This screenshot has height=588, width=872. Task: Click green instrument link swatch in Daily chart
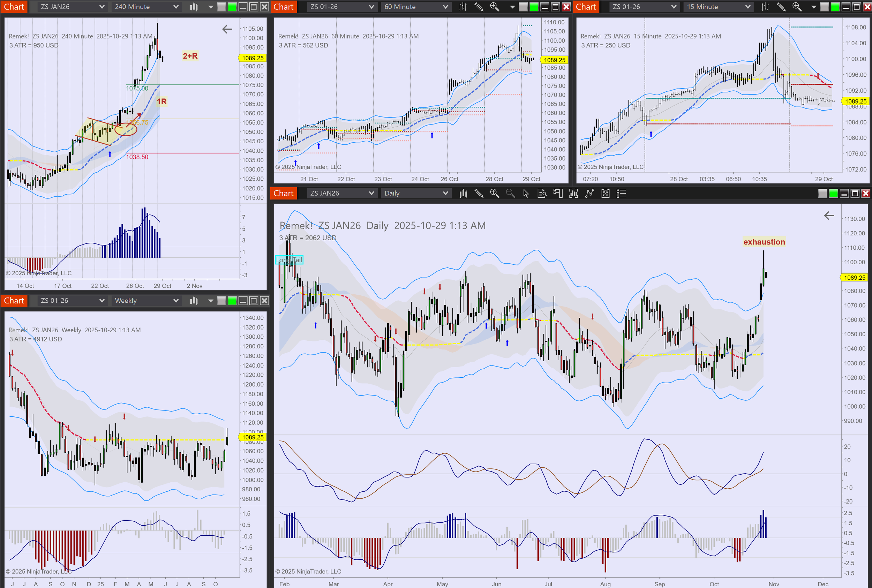coord(833,193)
